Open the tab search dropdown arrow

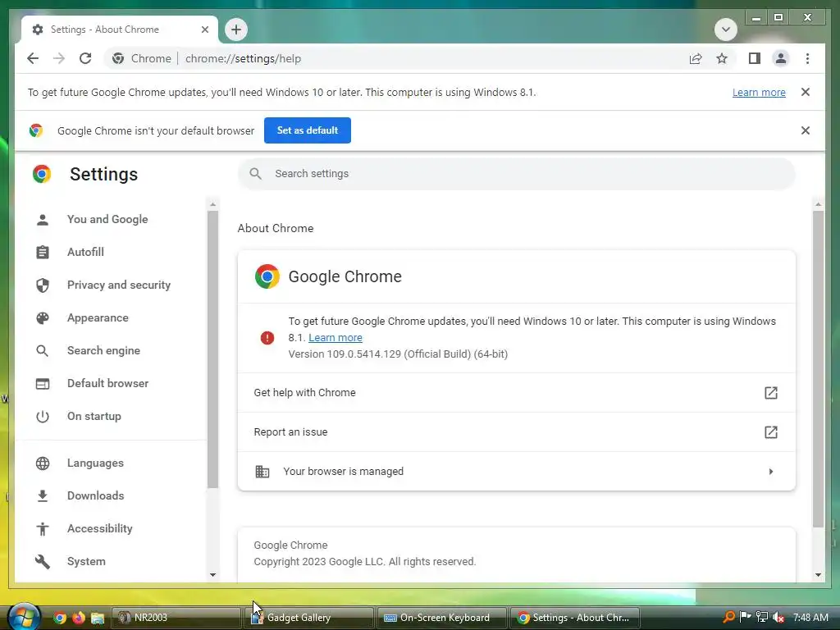pyautogui.click(x=725, y=30)
